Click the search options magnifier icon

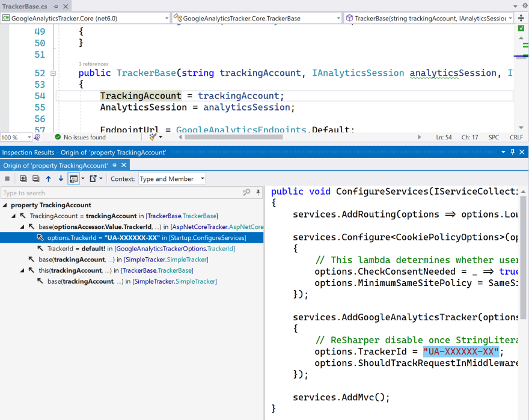pos(246,193)
